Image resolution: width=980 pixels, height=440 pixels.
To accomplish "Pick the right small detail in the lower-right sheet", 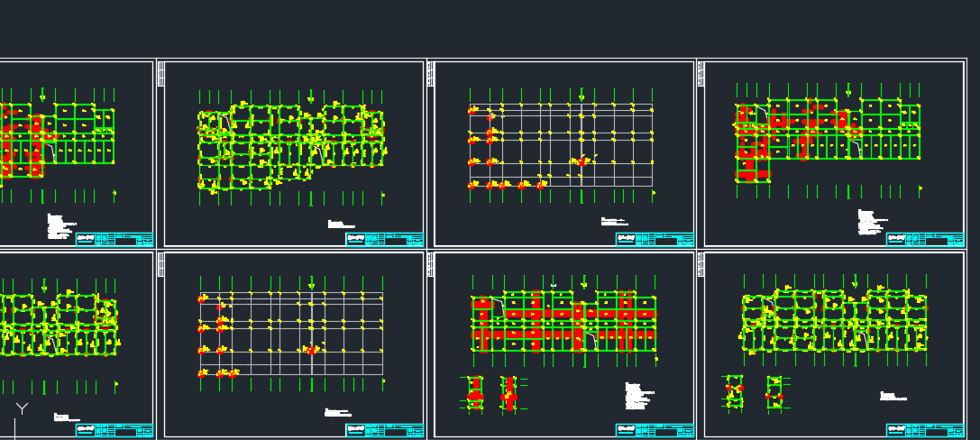I will tap(775, 392).
